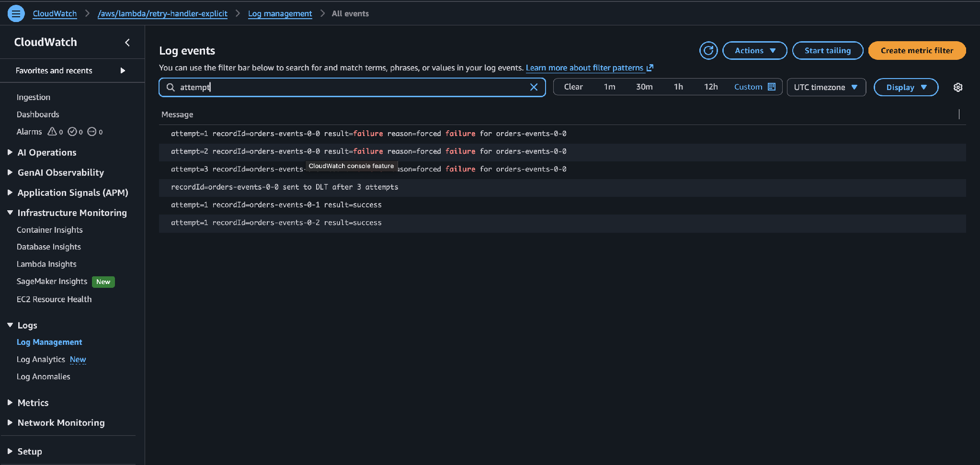Open Dashboards in the sidebar
980x465 pixels.
click(x=38, y=114)
